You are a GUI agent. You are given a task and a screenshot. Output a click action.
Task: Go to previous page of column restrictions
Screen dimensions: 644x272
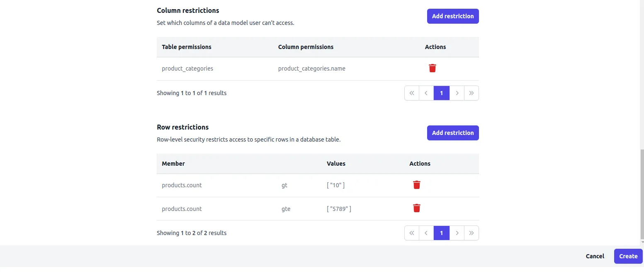pos(426,93)
